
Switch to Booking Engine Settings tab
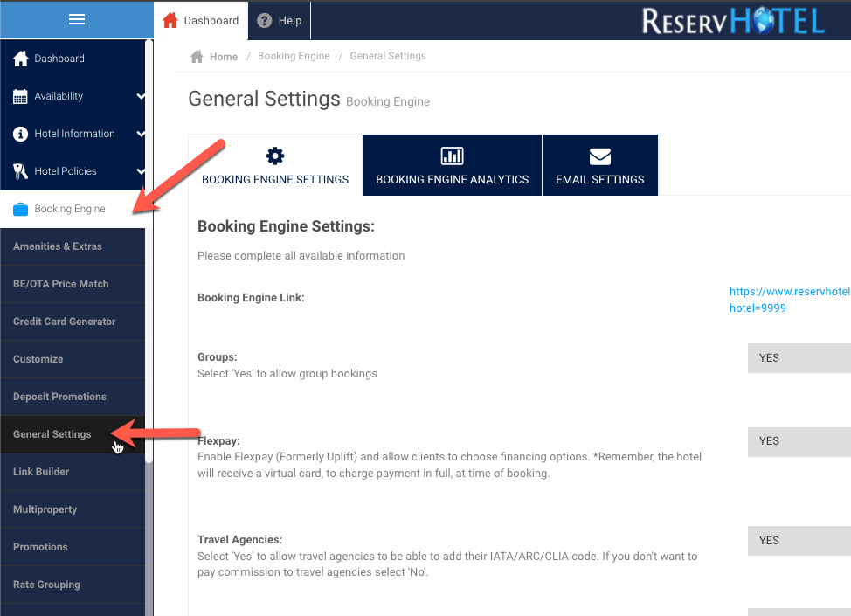point(275,165)
